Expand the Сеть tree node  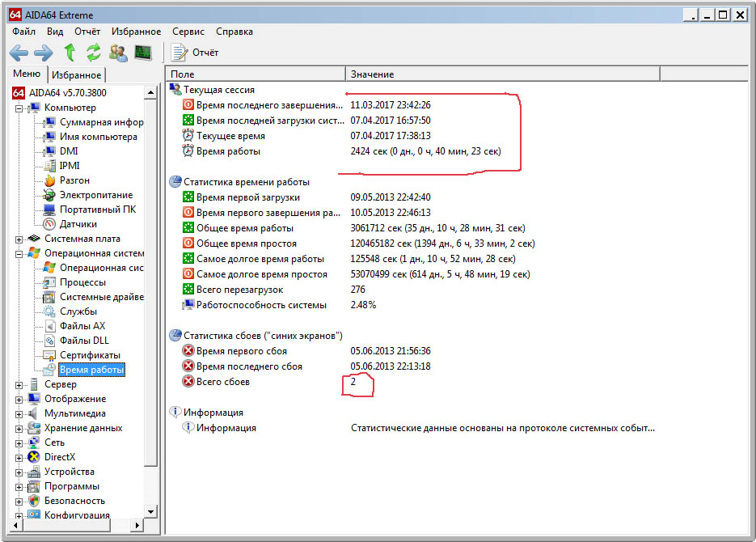pos(19,443)
